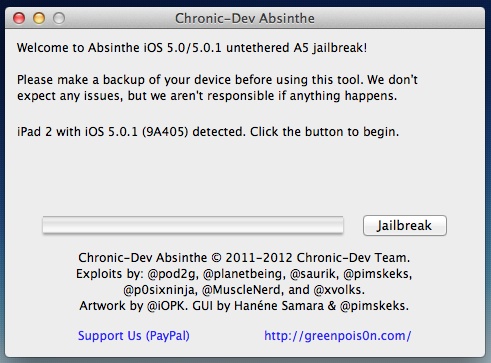Click the Hanéne Samara GUI credit
The height and width of the screenshot is (363, 491).
point(279,306)
